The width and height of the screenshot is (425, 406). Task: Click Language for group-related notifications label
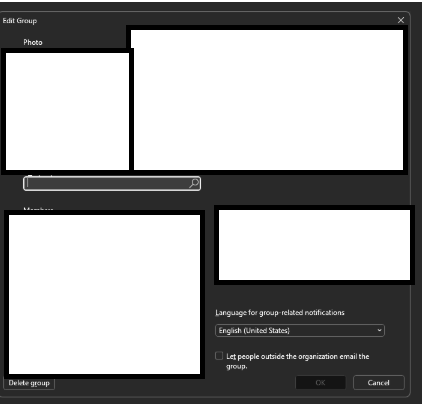[x=280, y=313]
